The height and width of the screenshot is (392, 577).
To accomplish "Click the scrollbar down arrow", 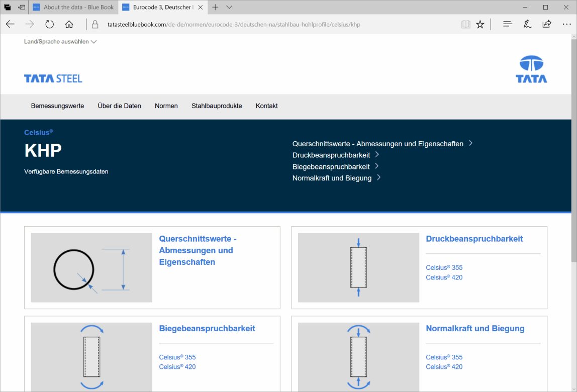I will coord(574,389).
